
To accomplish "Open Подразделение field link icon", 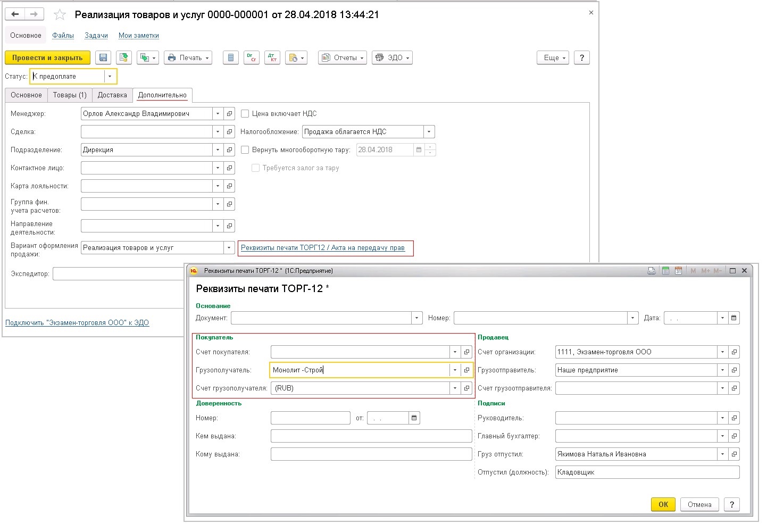I will pyautogui.click(x=229, y=149).
